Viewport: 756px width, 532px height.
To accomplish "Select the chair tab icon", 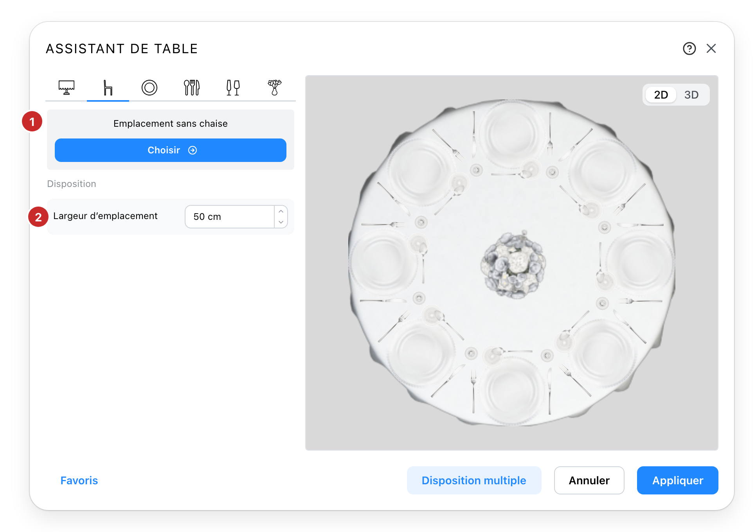I will 108,88.
